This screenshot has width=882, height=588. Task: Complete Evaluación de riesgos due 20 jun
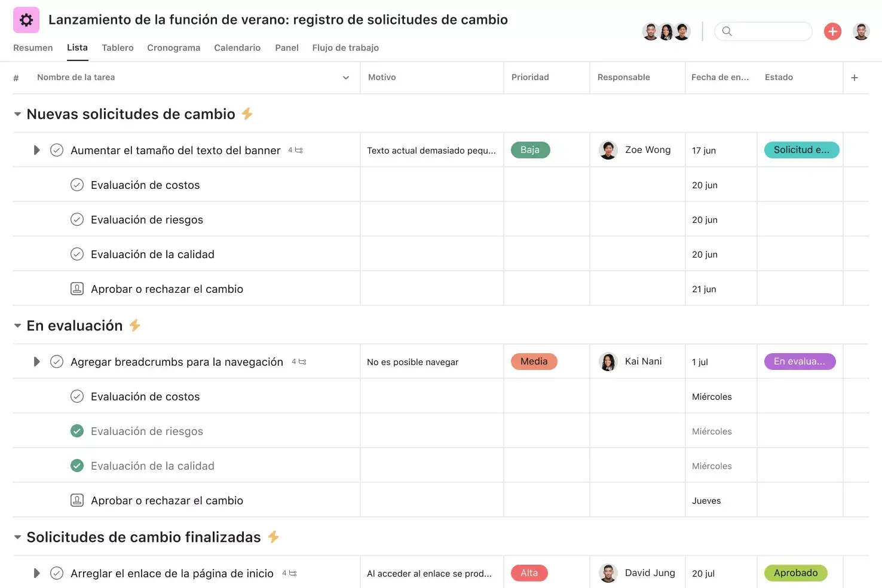coord(77,219)
